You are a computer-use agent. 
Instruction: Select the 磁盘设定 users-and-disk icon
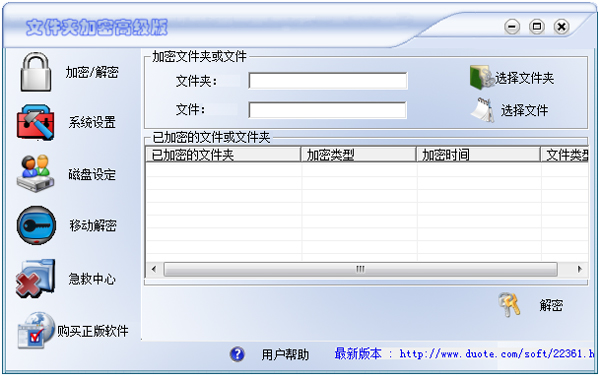click(x=35, y=173)
